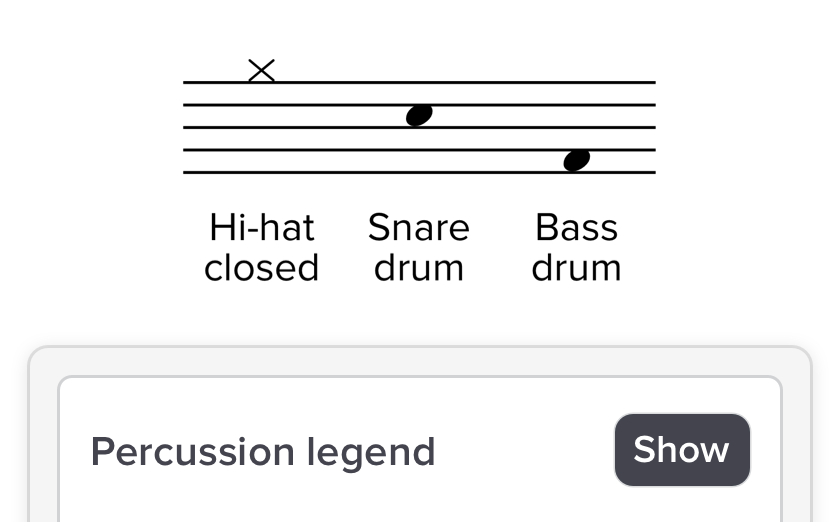Select the bass drum notehead

pyautogui.click(x=577, y=160)
